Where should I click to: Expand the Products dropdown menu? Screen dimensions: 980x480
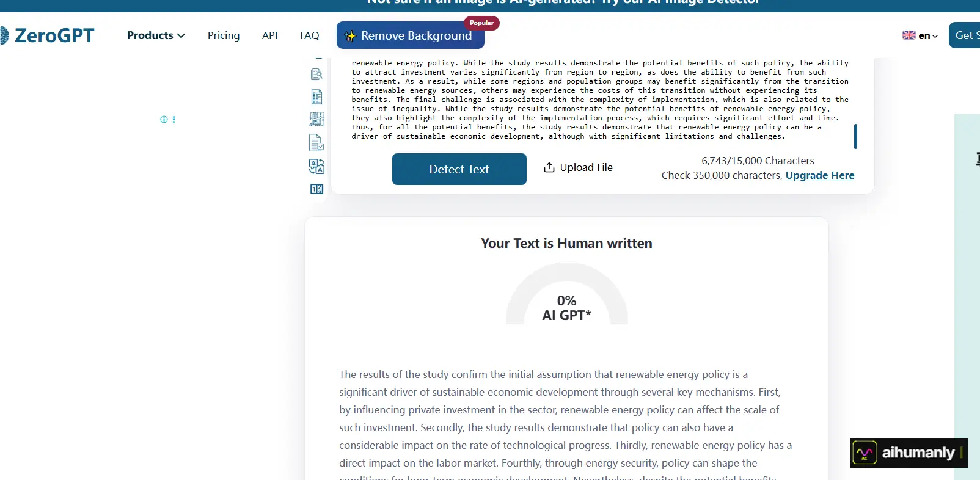156,35
